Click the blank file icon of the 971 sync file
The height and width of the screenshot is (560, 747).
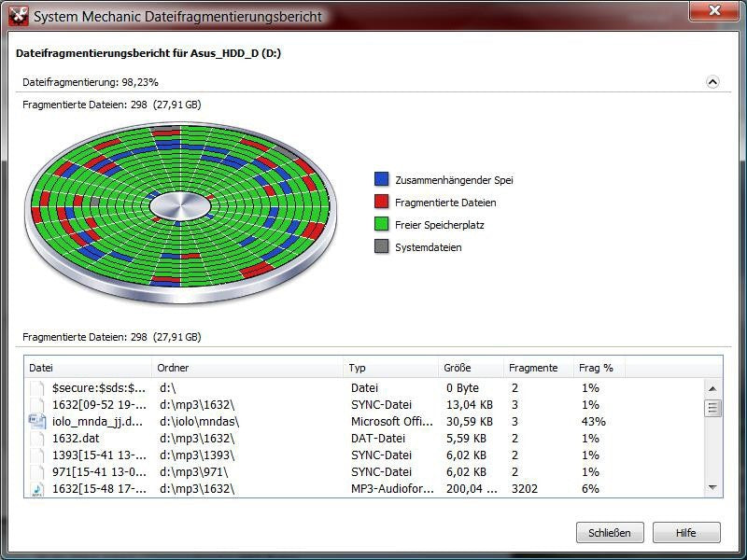(x=37, y=472)
